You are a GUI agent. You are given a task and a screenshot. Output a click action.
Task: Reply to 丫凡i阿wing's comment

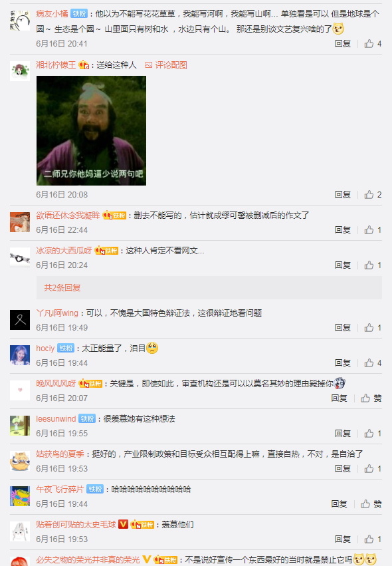pyautogui.click(x=343, y=327)
